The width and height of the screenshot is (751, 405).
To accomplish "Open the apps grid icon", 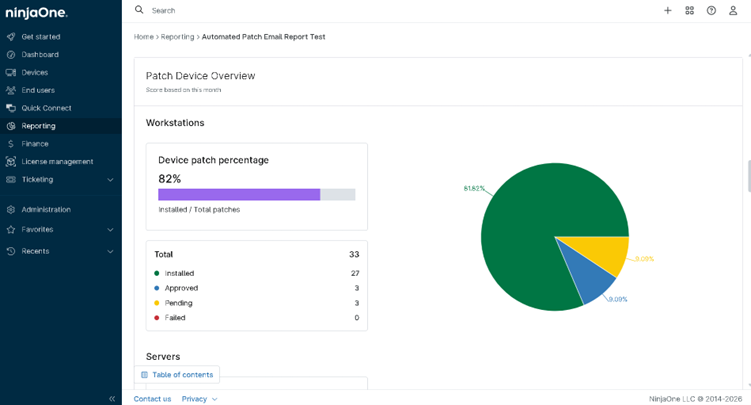I will (x=690, y=11).
